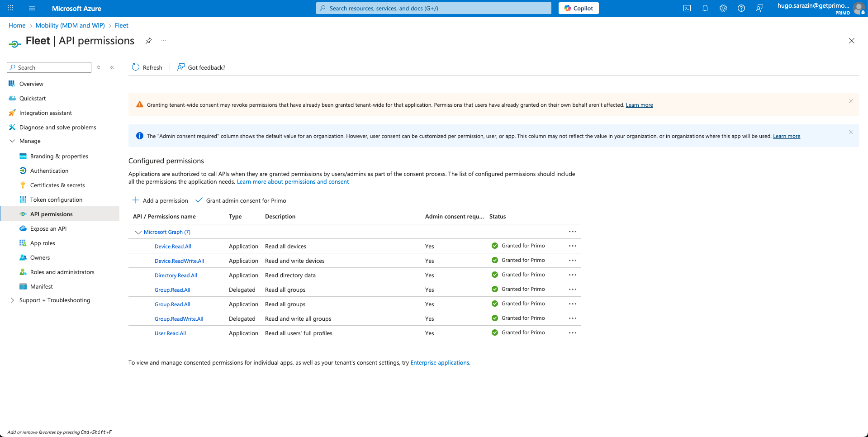868x437 pixels.
Task: Click Add a permission
Action: [160, 200]
